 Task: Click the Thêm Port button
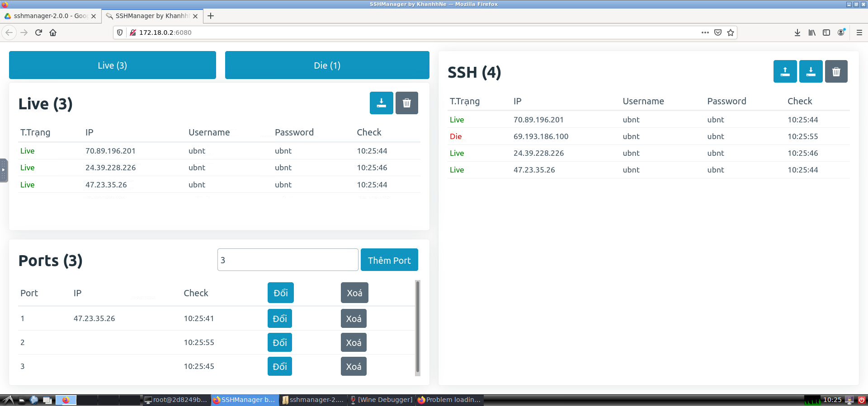(389, 260)
